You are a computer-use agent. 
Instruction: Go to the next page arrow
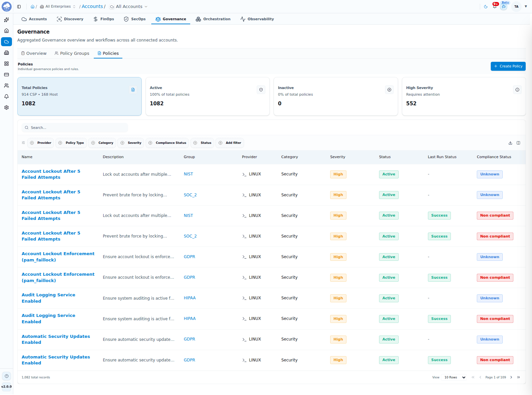[x=511, y=377]
